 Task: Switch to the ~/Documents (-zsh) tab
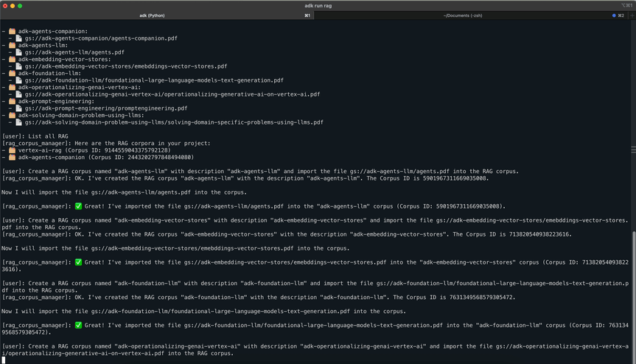[x=470, y=15]
